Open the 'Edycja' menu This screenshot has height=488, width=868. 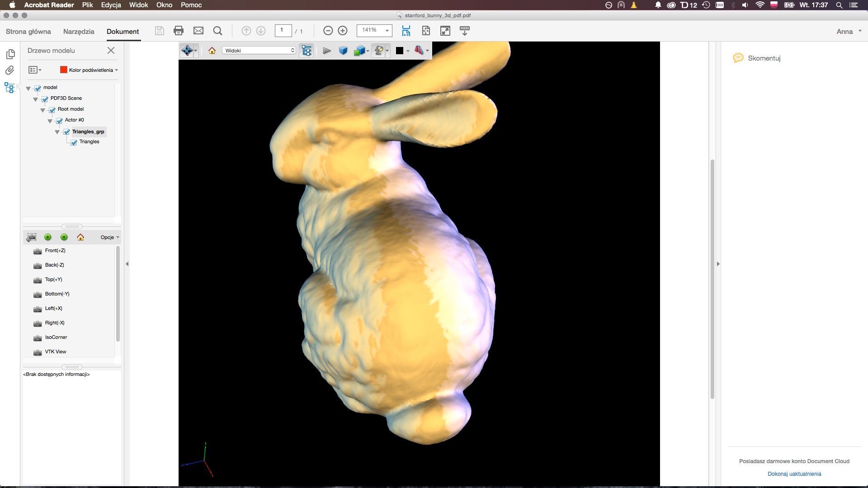point(111,5)
